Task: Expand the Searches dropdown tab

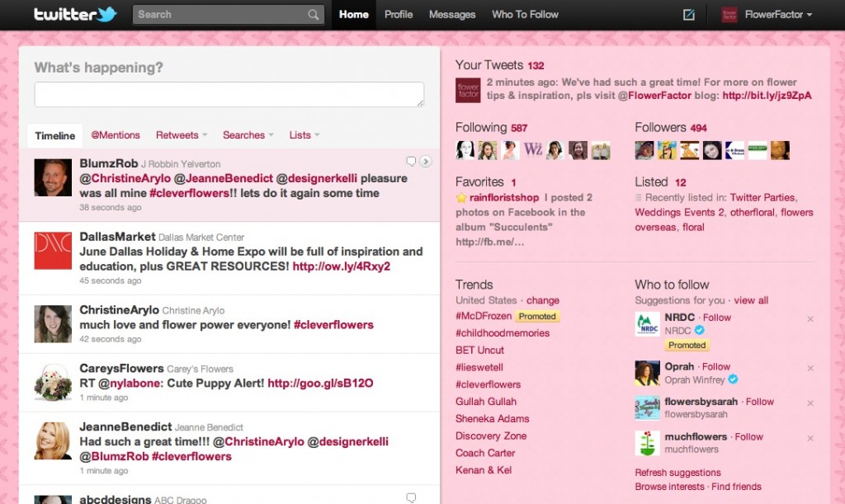Action: point(248,135)
